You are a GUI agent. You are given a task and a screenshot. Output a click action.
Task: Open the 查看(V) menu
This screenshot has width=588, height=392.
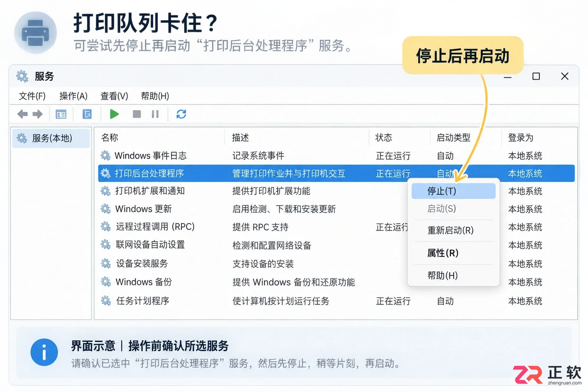coord(114,96)
